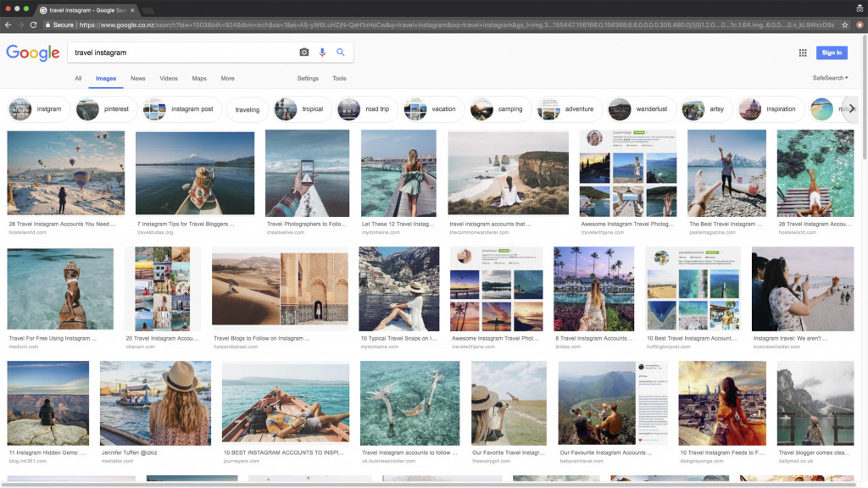Select the inspiration chip
The height and width of the screenshot is (488, 868).
(x=771, y=109)
